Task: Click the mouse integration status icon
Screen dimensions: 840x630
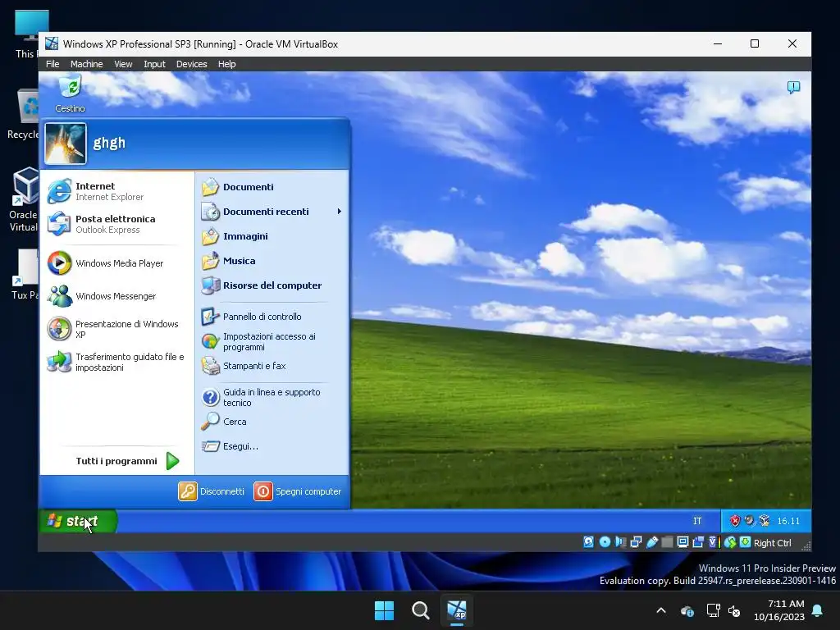Action: coord(729,542)
